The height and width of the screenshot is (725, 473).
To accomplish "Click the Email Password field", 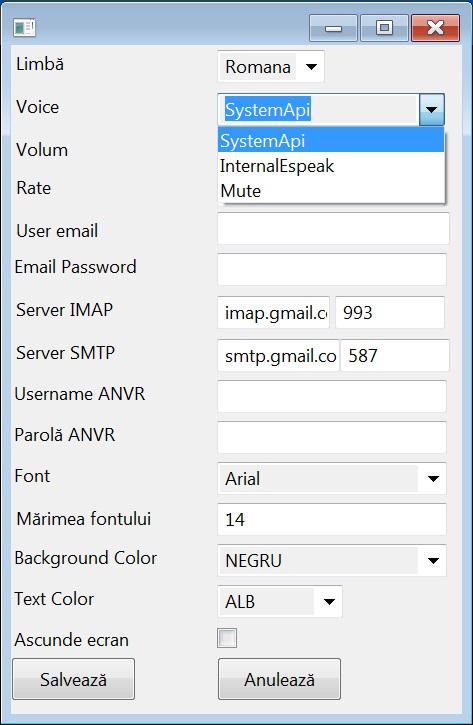I will click(x=332, y=269).
